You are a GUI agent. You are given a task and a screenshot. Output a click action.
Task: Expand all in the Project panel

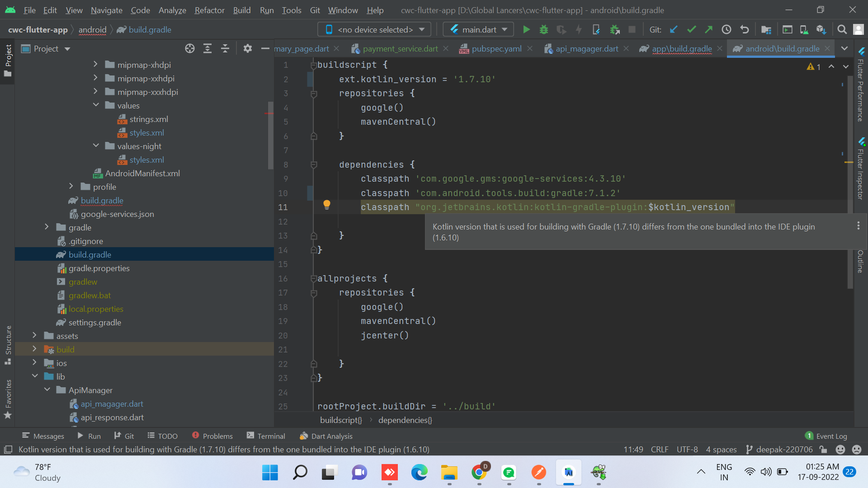(x=208, y=48)
